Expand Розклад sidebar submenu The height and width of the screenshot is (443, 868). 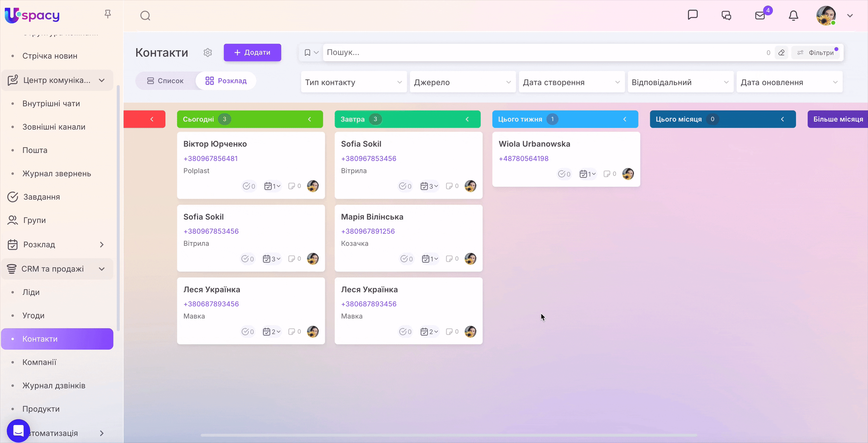pos(102,245)
